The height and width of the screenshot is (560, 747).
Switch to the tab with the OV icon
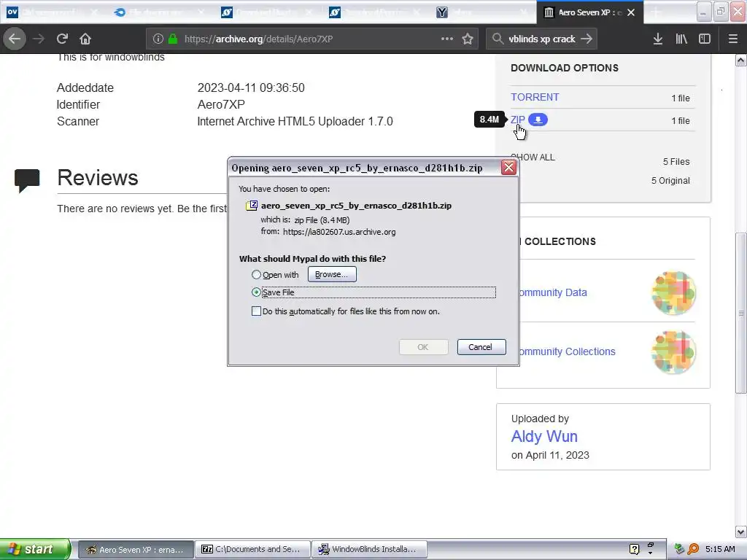tap(53, 12)
